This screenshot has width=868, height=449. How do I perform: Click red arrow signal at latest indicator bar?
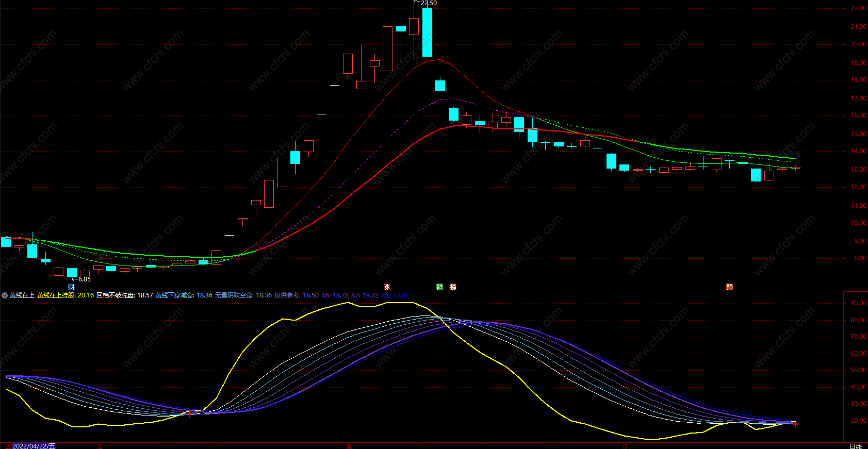pos(795,424)
